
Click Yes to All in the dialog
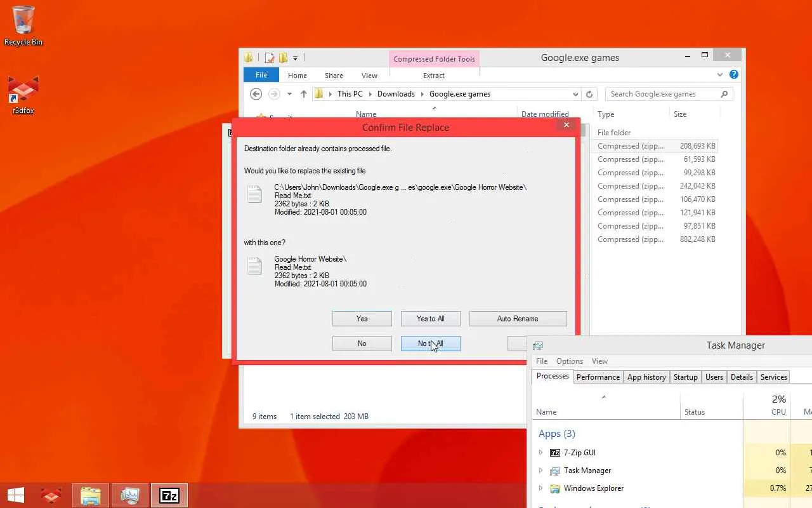tap(431, 319)
